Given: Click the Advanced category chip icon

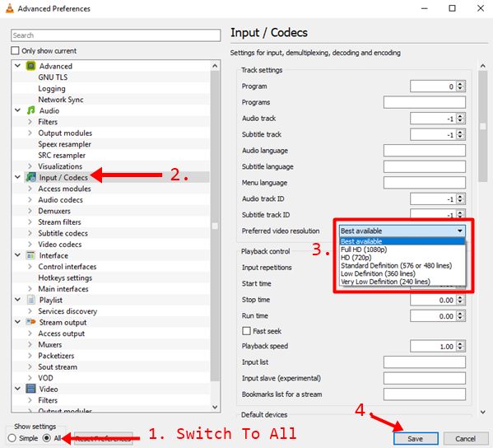Looking at the screenshot, I should 30,66.
